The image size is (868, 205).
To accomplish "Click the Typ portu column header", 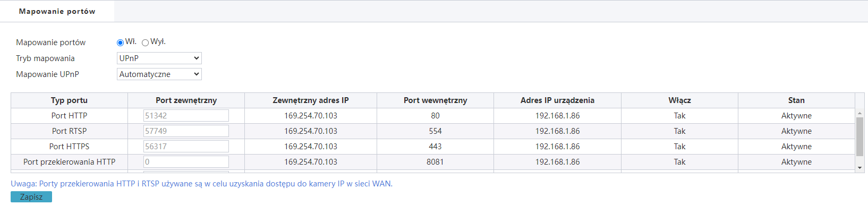I will pos(69,100).
